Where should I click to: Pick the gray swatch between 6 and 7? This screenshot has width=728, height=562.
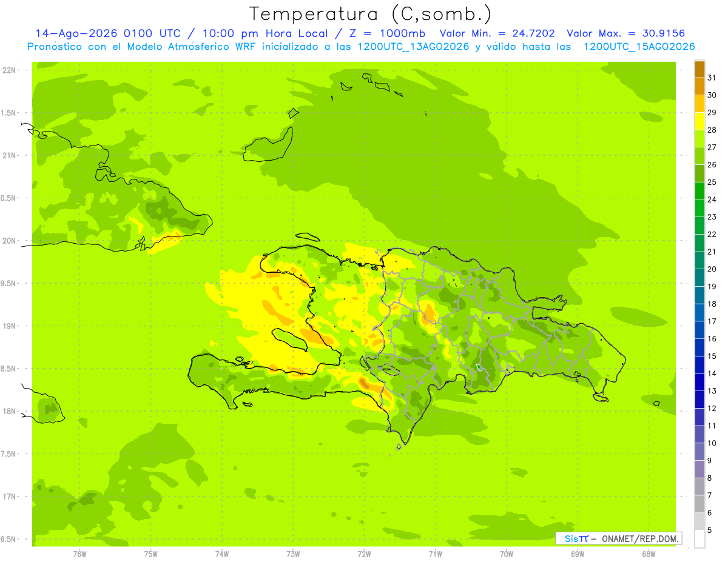tap(699, 504)
